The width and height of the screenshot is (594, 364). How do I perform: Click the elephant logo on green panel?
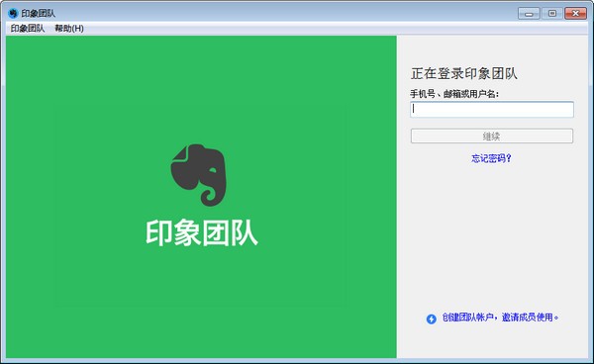[x=199, y=175]
